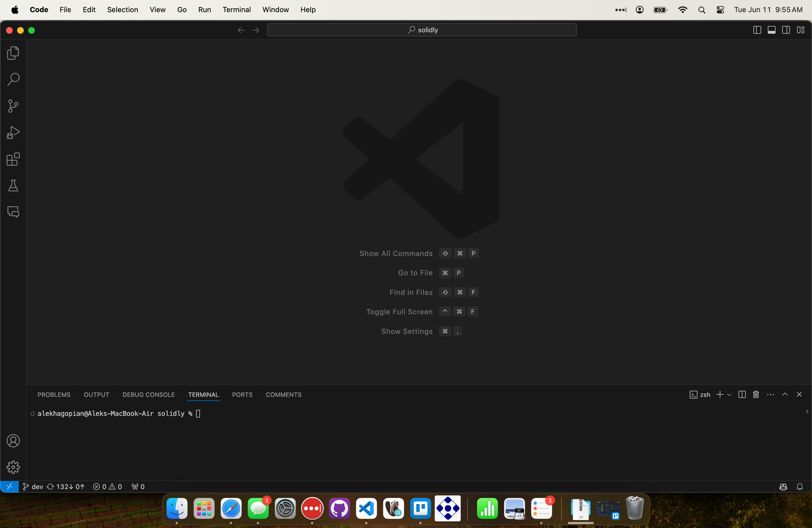Open the Run and Debug view
Image resolution: width=812 pixels, height=528 pixels.
pos(13,133)
